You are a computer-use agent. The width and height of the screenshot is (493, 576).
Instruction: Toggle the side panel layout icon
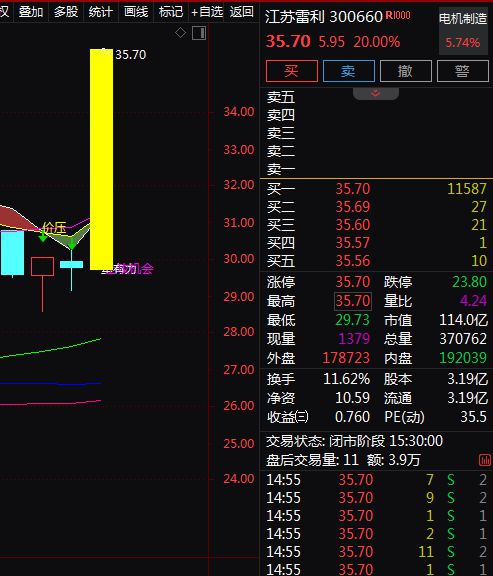coord(199,33)
